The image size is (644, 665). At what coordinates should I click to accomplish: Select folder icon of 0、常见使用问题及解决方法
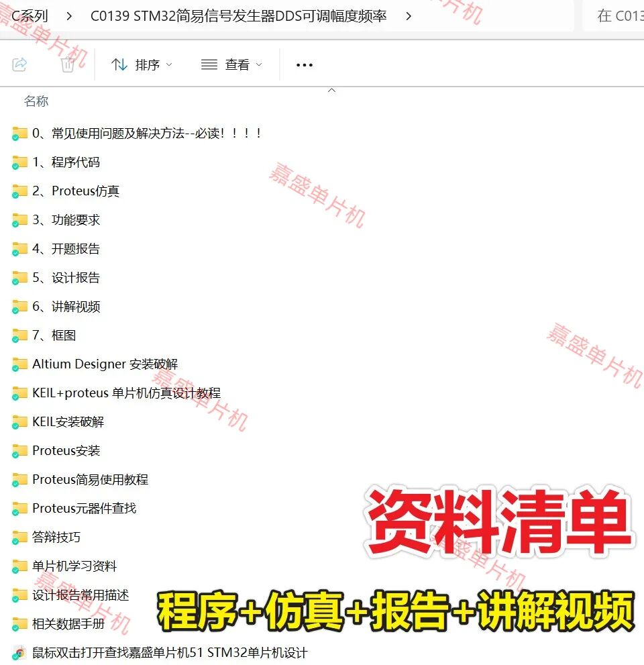click(x=19, y=134)
